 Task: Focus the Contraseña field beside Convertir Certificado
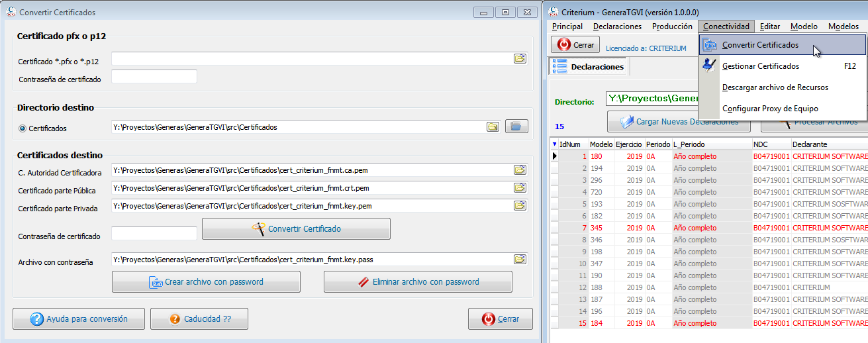[x=154, y=233]
